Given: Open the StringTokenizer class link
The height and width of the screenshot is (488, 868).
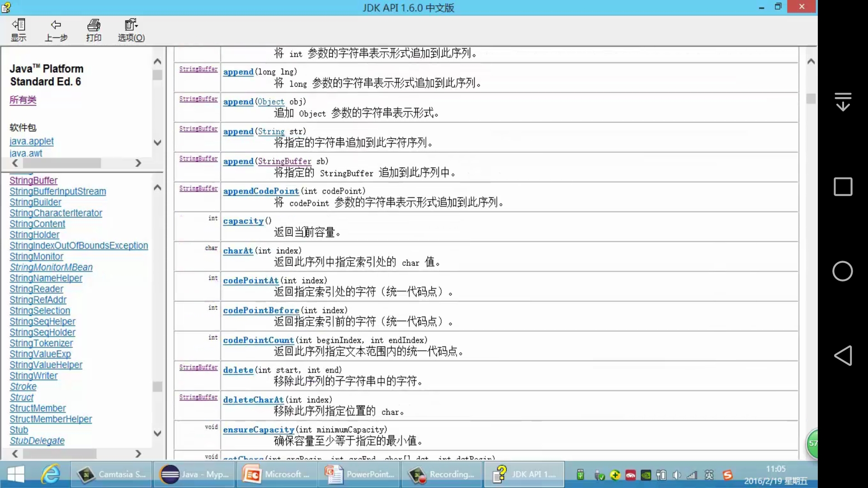Looking at the screenshot, I should (41, 343).
